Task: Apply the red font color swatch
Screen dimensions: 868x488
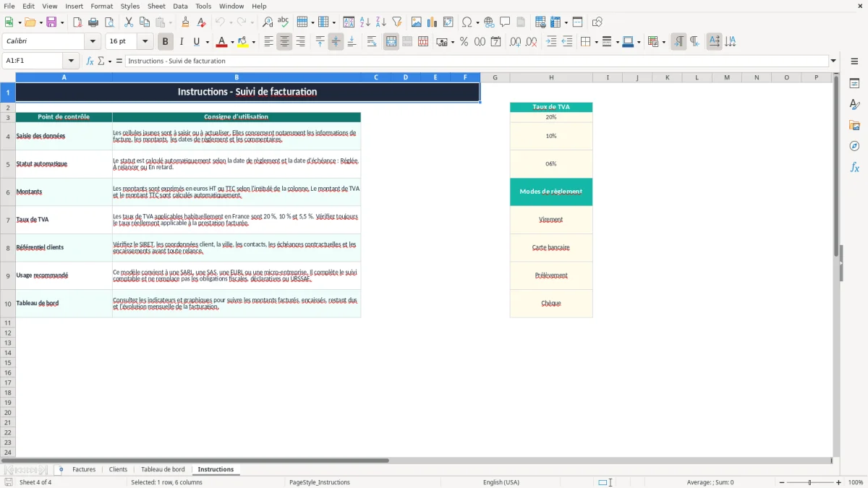Action: pyautogui.click(x=222, y=42)
